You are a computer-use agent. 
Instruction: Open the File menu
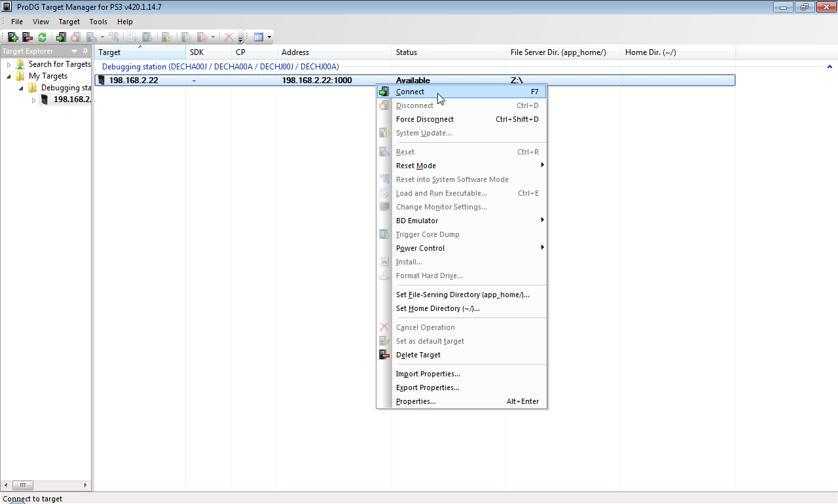[17, 22]
